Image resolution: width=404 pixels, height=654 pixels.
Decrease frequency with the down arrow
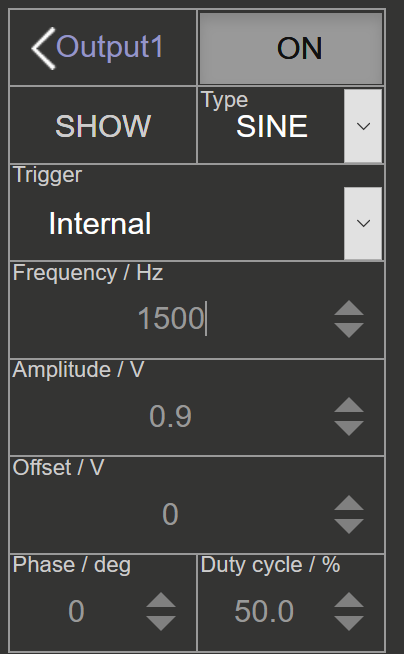(349, 330)
